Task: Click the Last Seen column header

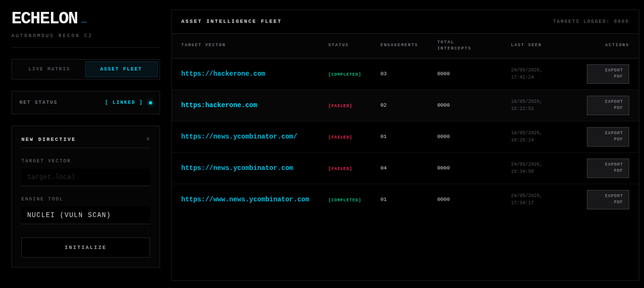Action: 526,45
